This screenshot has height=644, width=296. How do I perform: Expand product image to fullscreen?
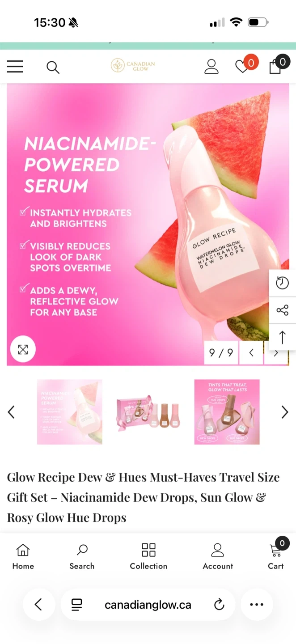[x=23, y=349]
